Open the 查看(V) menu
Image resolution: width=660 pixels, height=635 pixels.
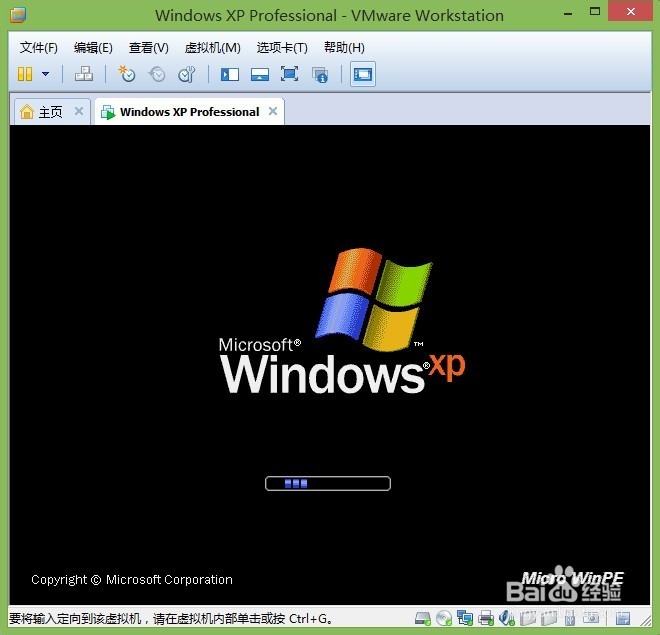[149, 48]
